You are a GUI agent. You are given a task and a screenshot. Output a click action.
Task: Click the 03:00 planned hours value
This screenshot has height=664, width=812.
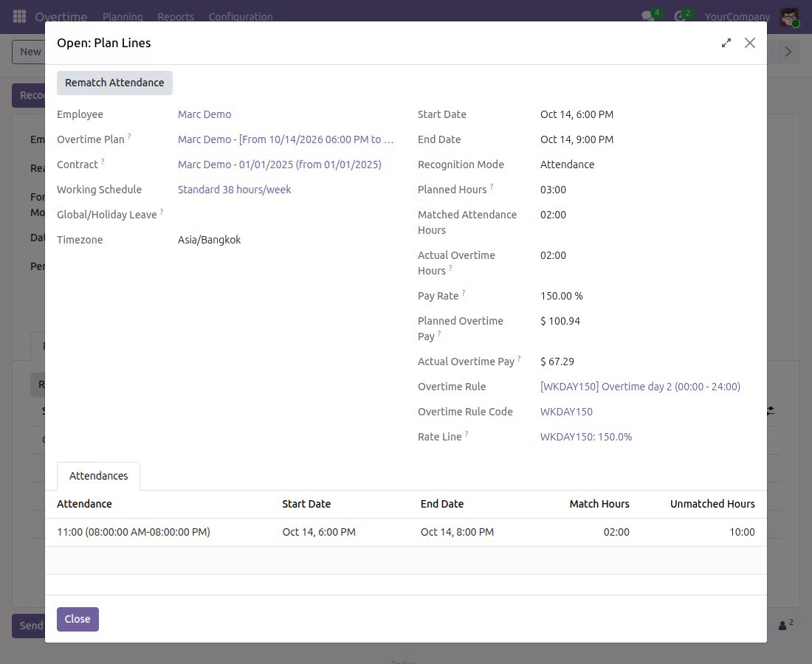point(553,190)
